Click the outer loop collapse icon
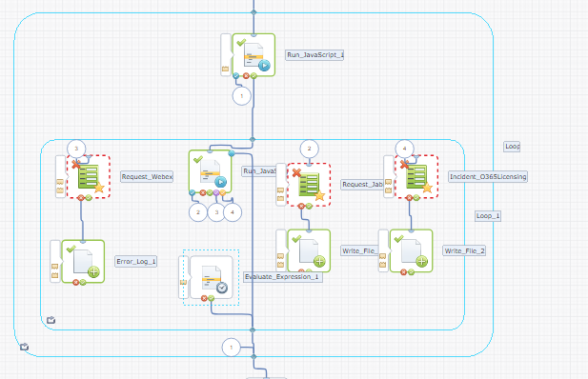 point(25,347)
